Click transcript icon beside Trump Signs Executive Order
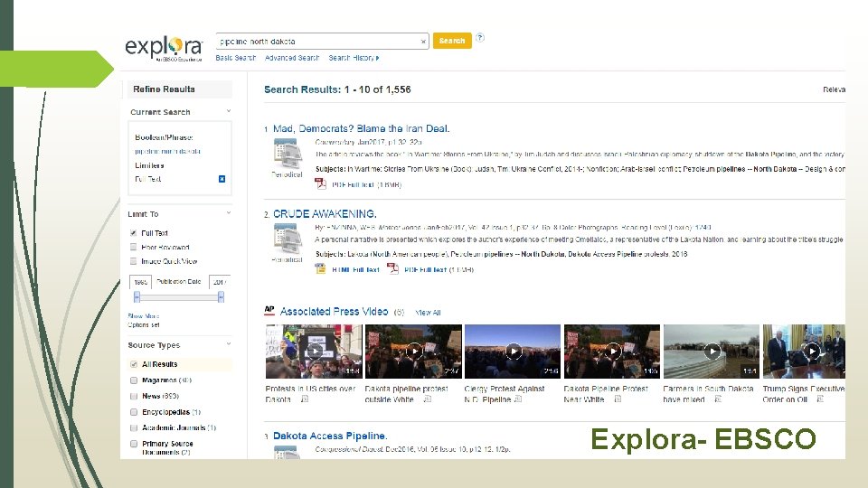This screenshot has width=868, height=488. 820,399
